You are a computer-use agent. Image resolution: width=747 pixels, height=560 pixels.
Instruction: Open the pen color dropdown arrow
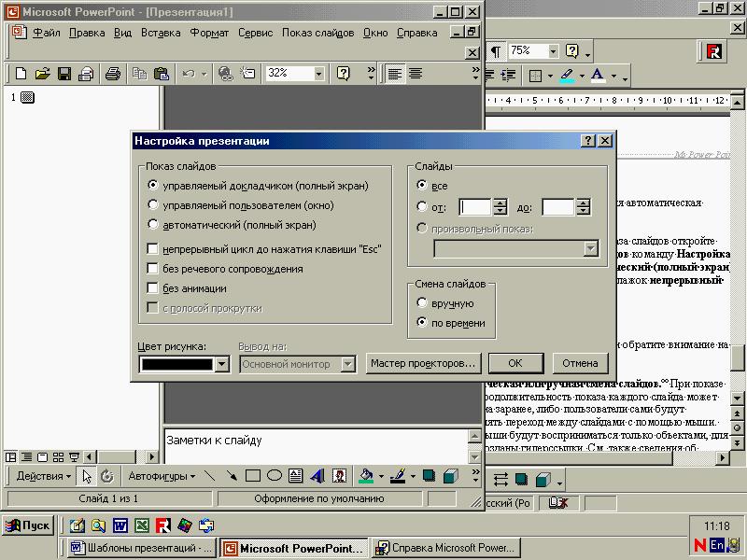tap(222, 364)
